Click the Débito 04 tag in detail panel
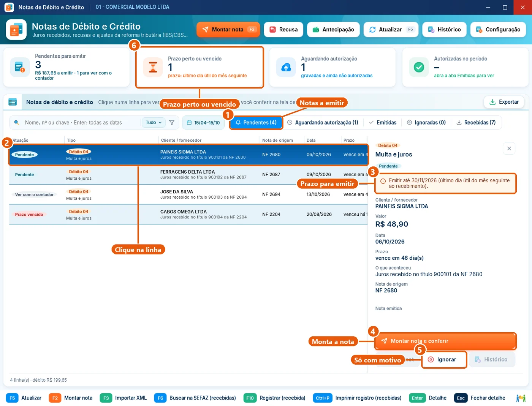532x406 pixels. coord(388,145)
